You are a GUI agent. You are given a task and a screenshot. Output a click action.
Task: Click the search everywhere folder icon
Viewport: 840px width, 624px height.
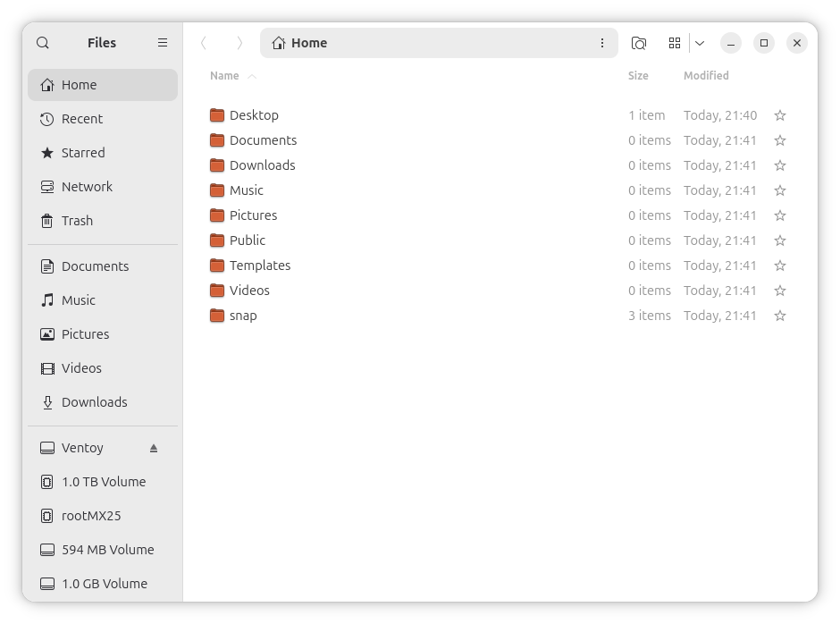click(638, 43)
